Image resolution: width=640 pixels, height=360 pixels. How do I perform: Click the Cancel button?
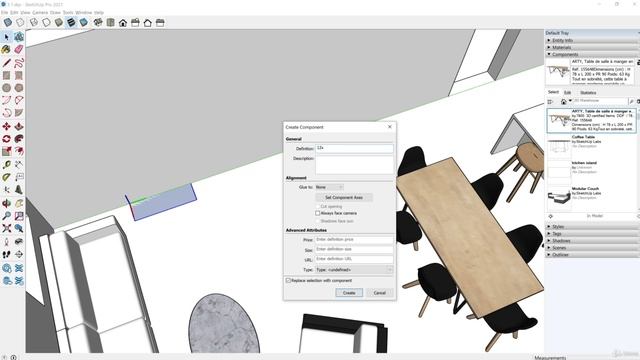(380, 293)
